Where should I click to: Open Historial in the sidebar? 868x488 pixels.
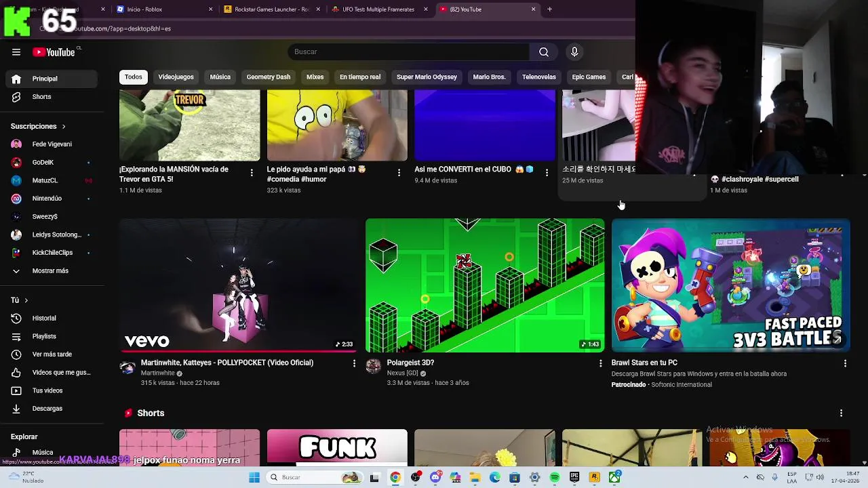pos(52,319)
